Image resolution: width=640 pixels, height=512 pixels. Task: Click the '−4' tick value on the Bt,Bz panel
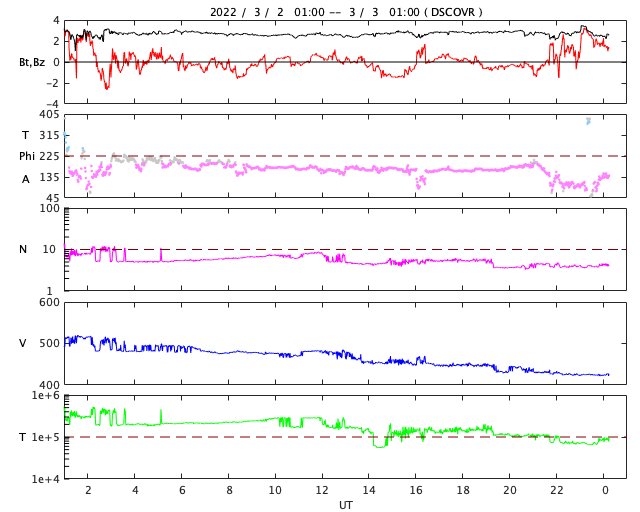(x=53, y=104)
